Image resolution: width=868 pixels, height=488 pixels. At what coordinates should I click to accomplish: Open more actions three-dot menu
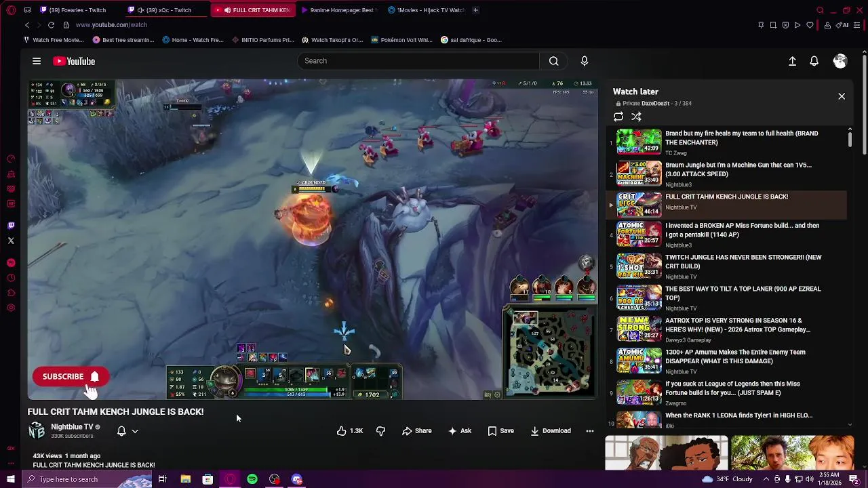[590, 430]
